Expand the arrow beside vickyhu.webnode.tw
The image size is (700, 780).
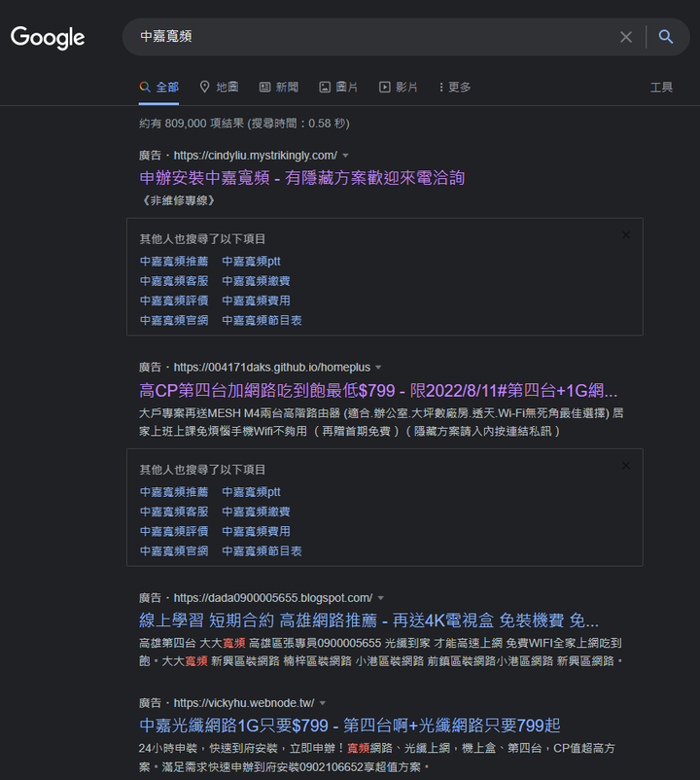pos(323,703)
